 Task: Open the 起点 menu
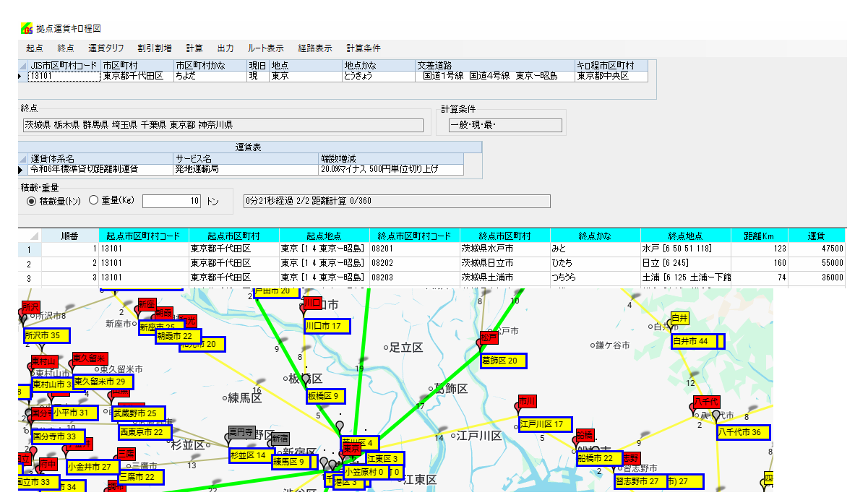(34, 48)
